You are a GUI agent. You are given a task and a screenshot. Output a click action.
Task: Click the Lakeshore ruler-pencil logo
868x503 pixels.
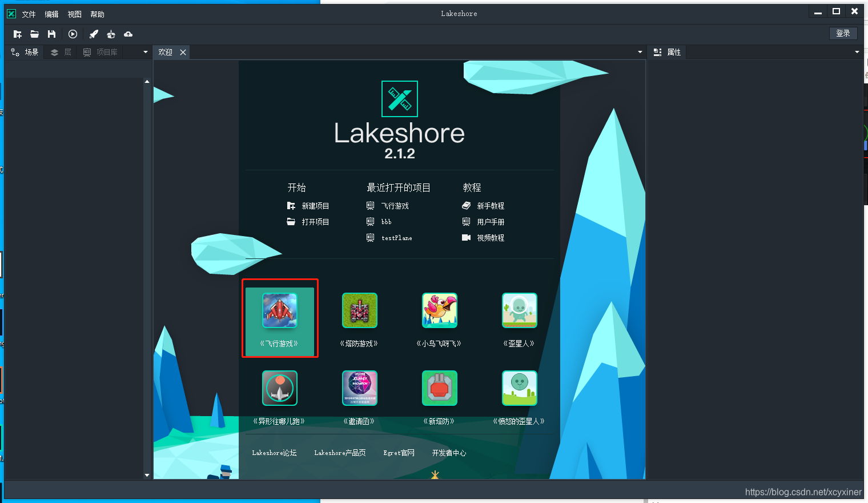[x=400, y=99]
